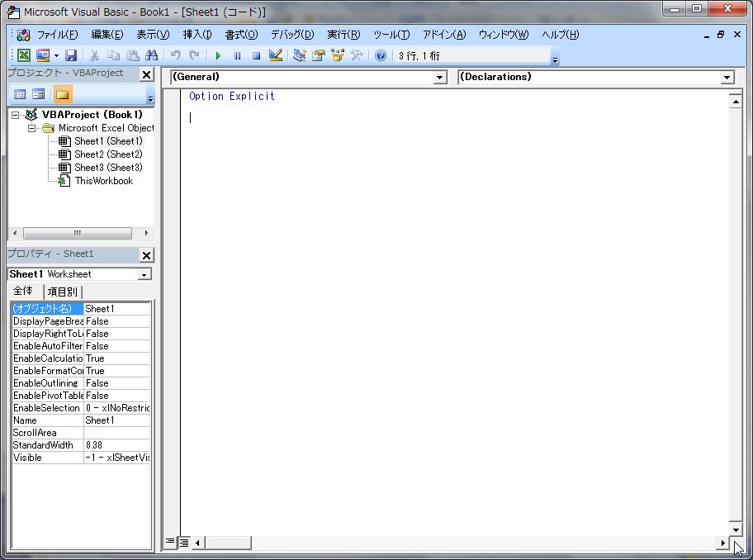This screenshot has width=753, height=560.
Task: Open the デバッグ(D) menu
Action: tap(292, 35)
